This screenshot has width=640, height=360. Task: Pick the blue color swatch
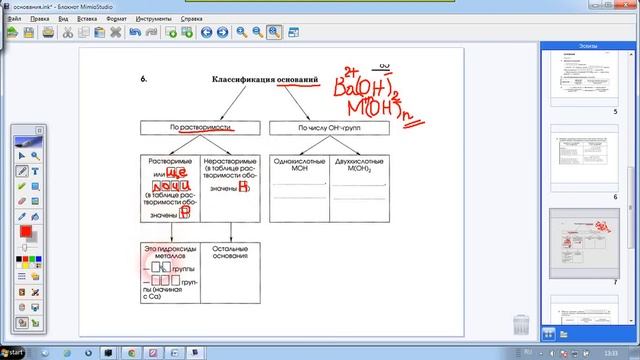pyautogui.click(x=38, y=259)
